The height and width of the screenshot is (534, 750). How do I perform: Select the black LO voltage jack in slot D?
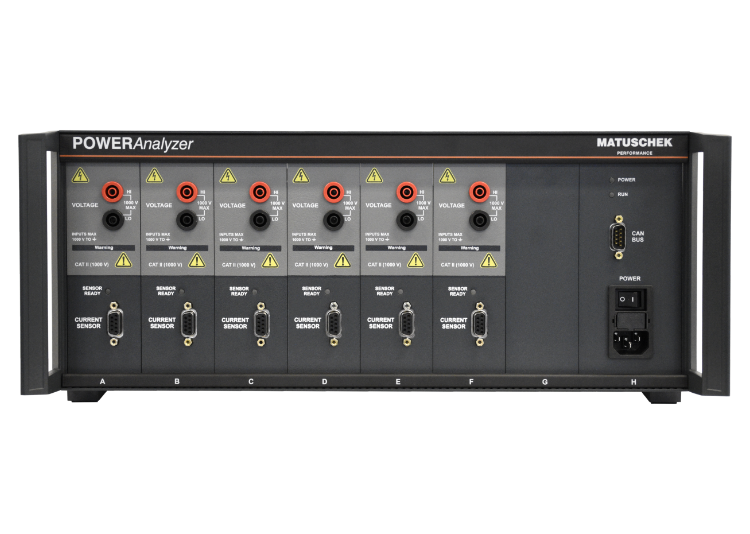(x=333, y=220)
